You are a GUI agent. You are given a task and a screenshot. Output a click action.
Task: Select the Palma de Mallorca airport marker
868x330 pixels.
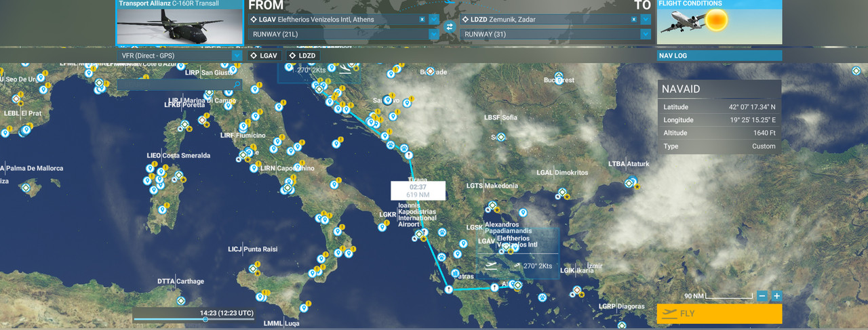point(27,186)
